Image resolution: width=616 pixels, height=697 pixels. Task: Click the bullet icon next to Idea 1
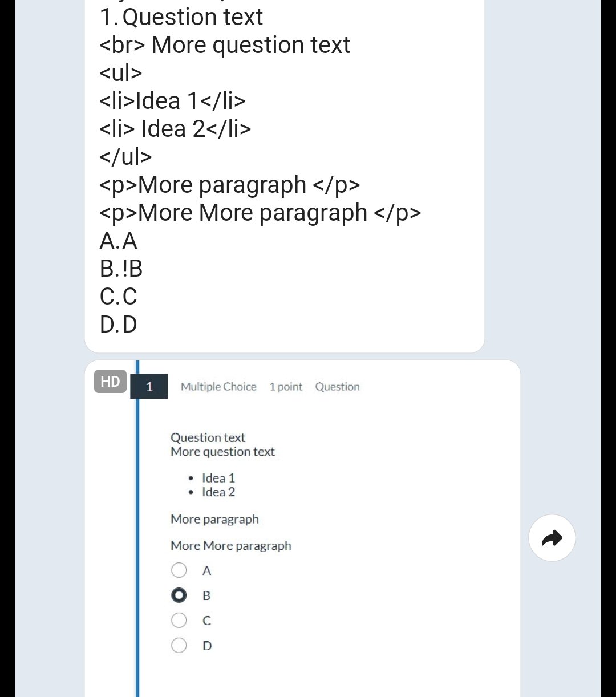coord(191,478)
